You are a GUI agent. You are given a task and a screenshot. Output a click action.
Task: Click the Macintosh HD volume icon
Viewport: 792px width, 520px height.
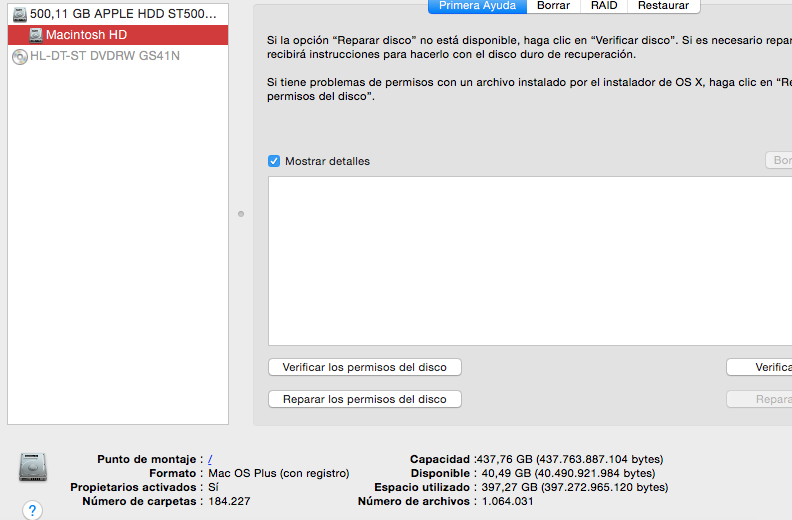pyautogui.click(x=35, y=35)
